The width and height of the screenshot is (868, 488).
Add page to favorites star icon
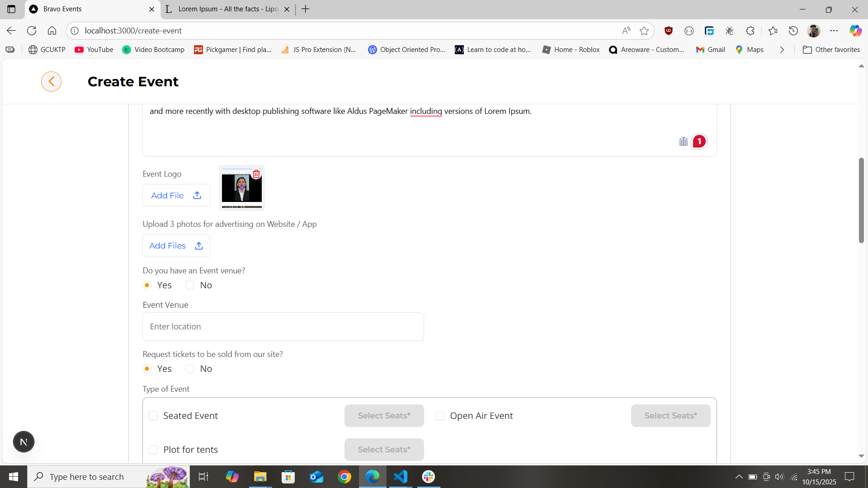(644, 31)
